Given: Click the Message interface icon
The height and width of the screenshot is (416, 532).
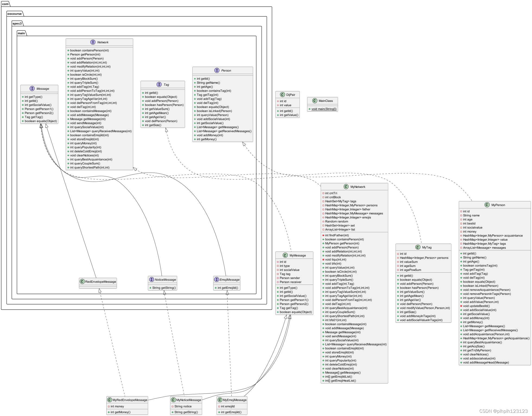Looking at the screenshot, I should coord(32,88).
